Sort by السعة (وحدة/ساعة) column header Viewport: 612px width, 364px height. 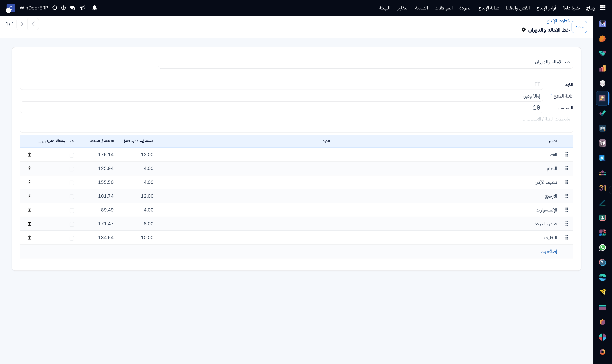click(138, 141)
